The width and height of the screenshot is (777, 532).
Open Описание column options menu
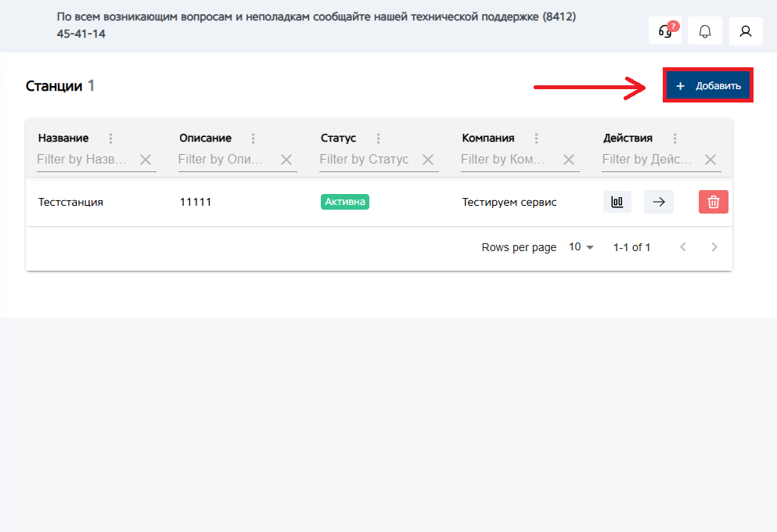(x=253, y=138)
